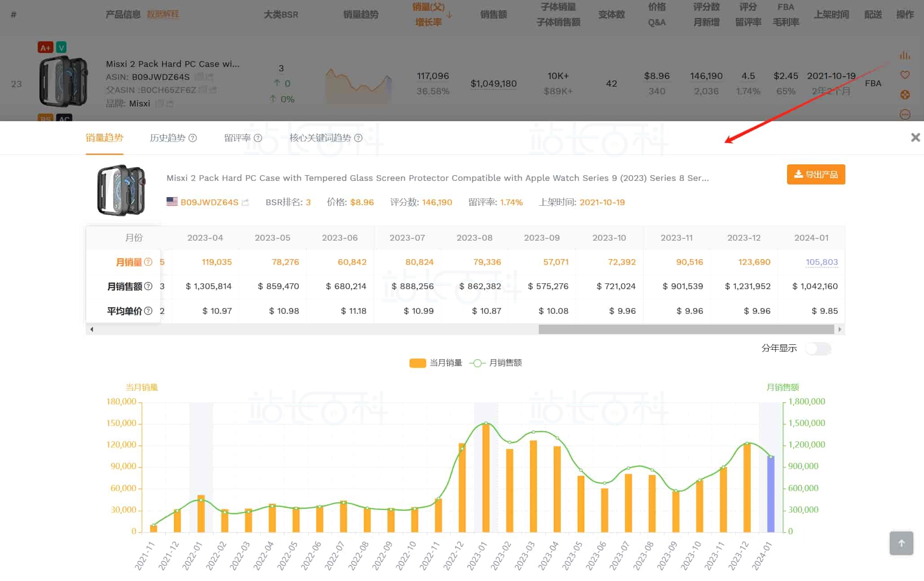Switch to the 留评率 tab
Screen dimensions: 924x581
tap(238, 138)
